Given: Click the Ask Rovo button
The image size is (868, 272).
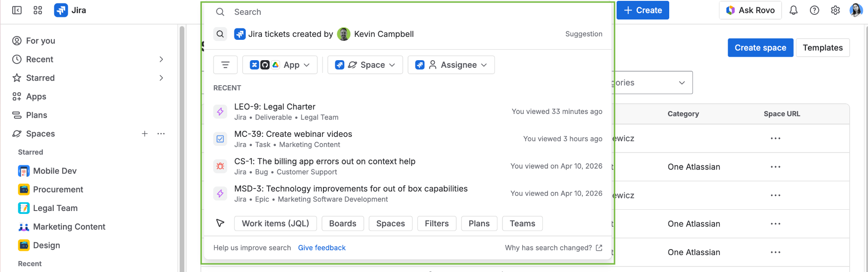Looking at the screenshot, I should tap(750, 10).
